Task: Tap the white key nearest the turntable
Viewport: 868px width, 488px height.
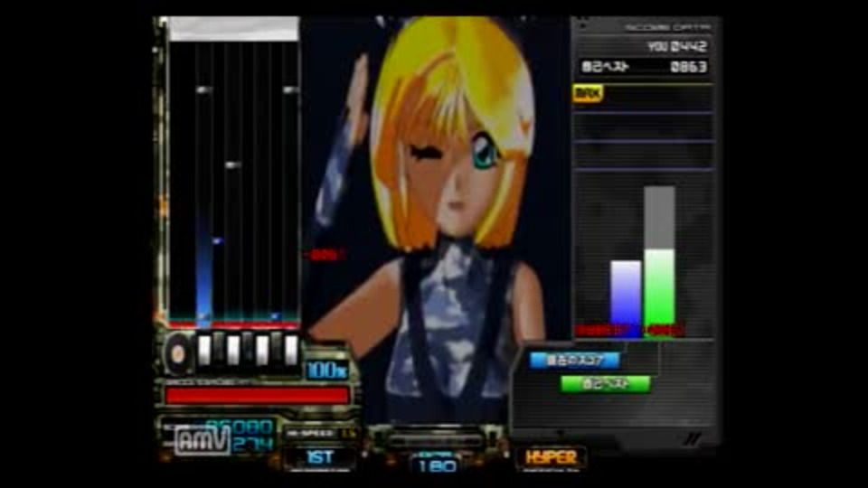Action: click(204, 351)
